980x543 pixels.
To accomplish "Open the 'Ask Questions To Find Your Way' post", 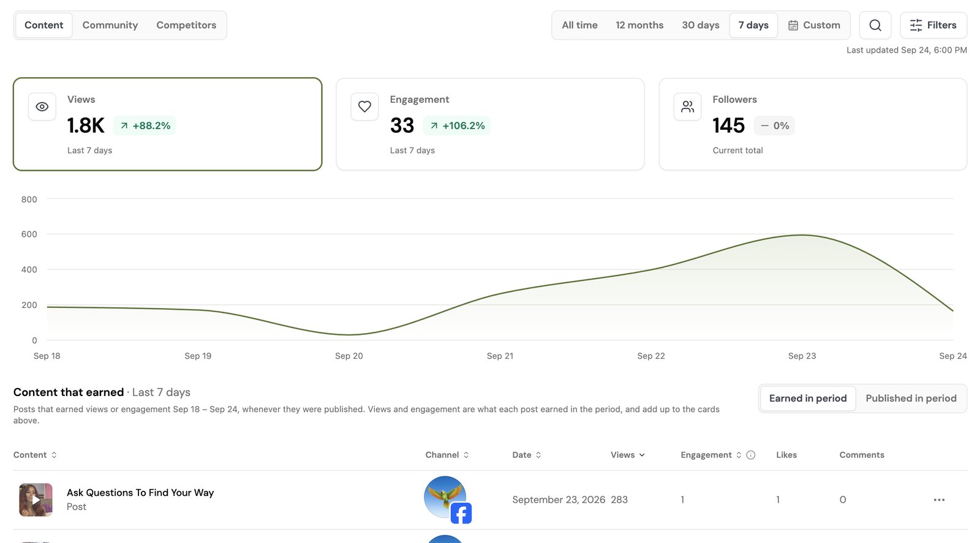I will point(140,493).
